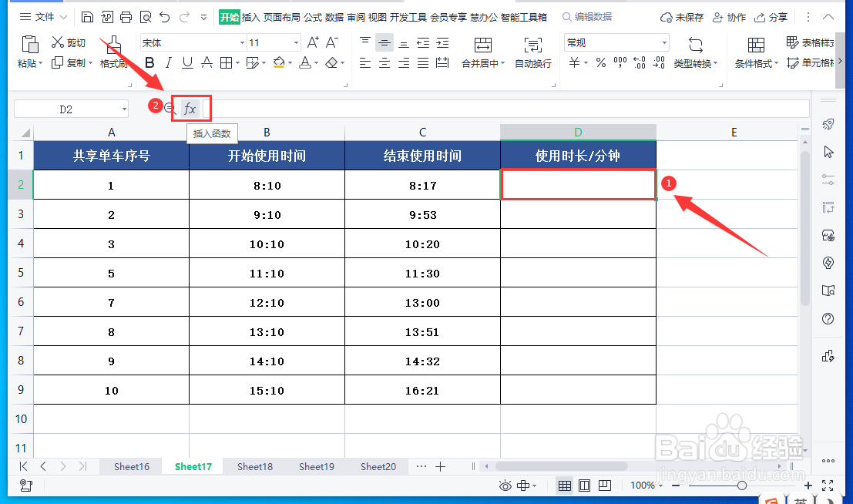Click 未保存 cloud status

click(682, 18)
